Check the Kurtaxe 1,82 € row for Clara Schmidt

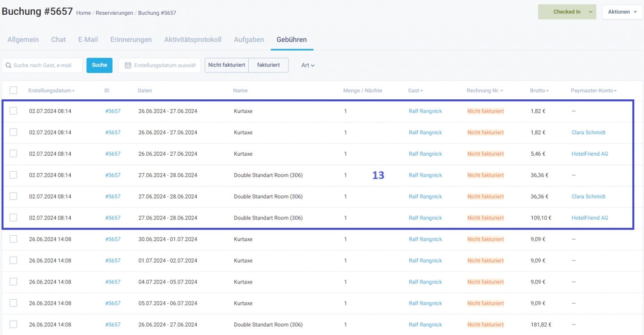[x=13, y=132]
